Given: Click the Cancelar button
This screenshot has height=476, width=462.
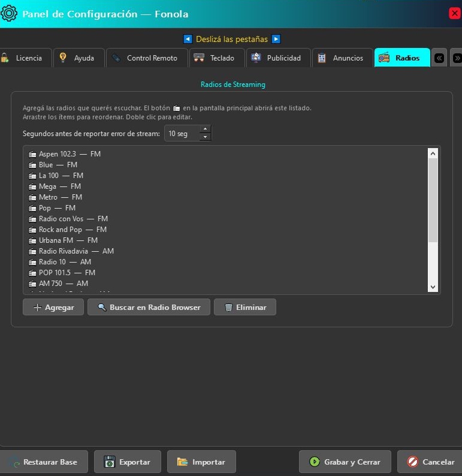Looking at the screenshot, I should [430, 462].
